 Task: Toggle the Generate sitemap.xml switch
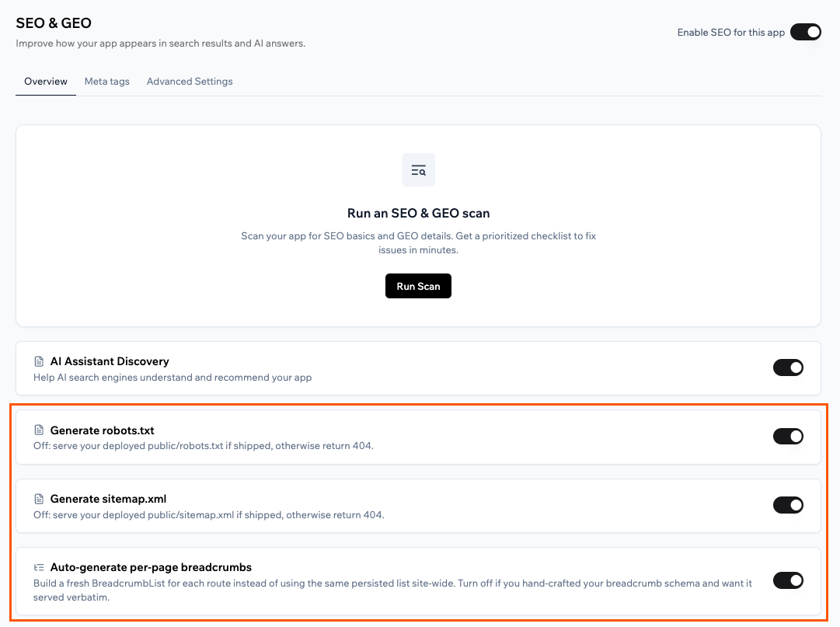[x=788, y=505]
